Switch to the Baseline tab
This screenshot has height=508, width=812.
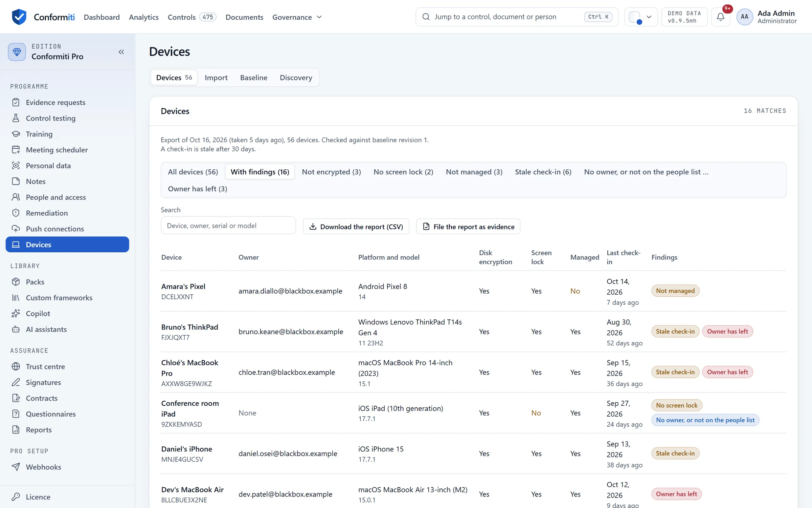pos(253,78)
